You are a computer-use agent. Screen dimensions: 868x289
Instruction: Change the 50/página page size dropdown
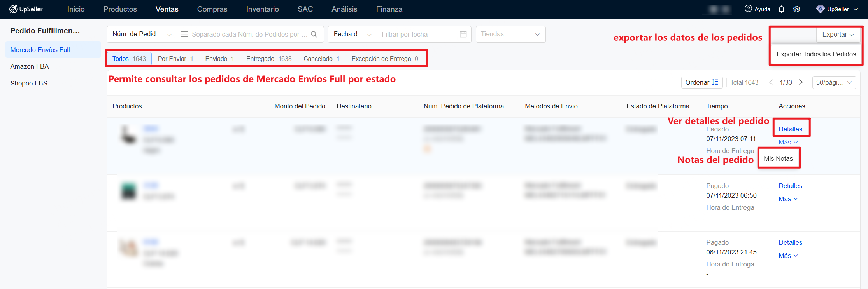tap(834, 82)
